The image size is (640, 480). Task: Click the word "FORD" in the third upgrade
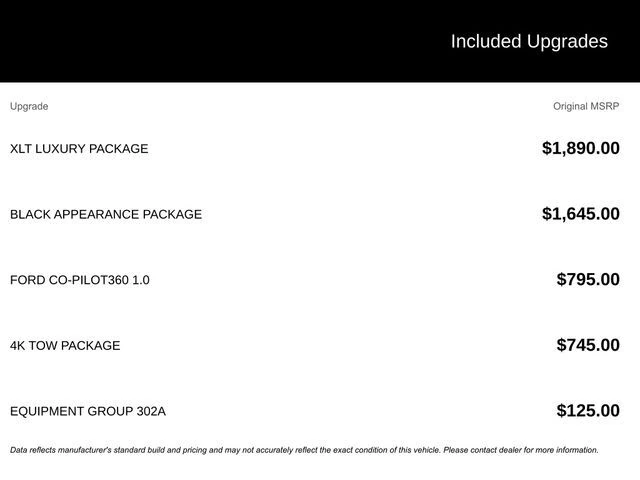pyautogui.click(x=27, y=280)
